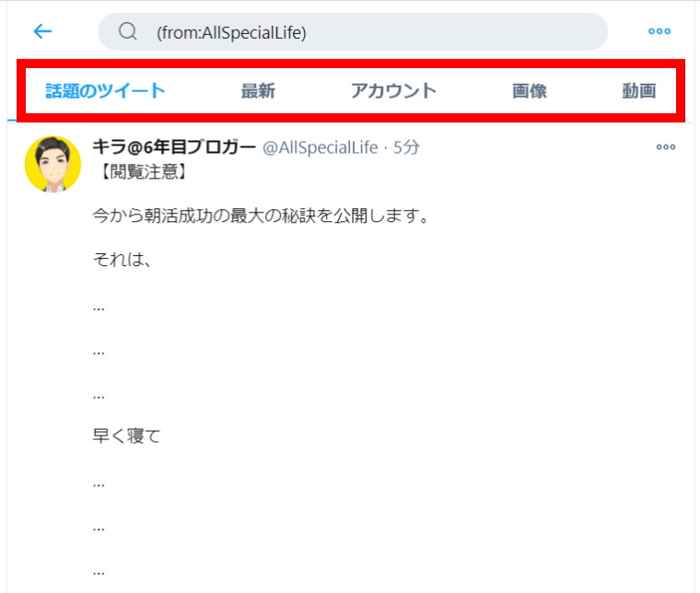Image resolution: width=700 pixels, height=593 pixels.
Task: Show the 画像 tab results
Action: pos(530,90)
